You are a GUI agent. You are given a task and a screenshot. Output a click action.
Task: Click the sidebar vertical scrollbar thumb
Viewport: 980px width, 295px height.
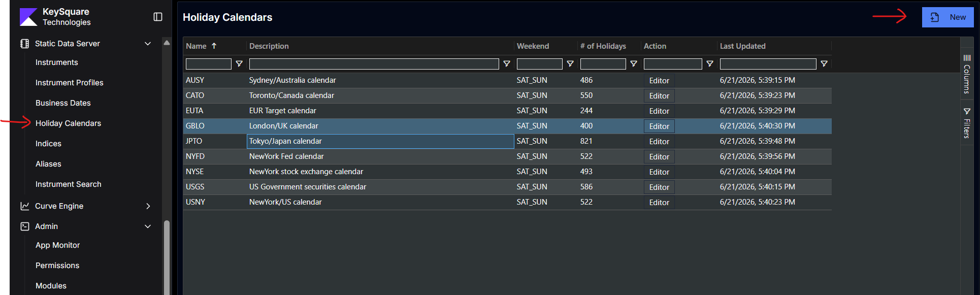click(167, 257)
